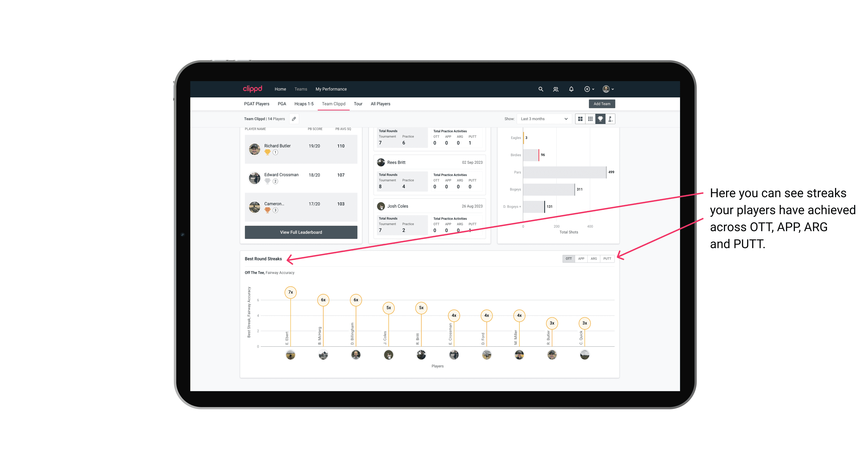
Task: Click the E. Ebert player bar in Best Round Streaks chart
Action: (290, 322)
